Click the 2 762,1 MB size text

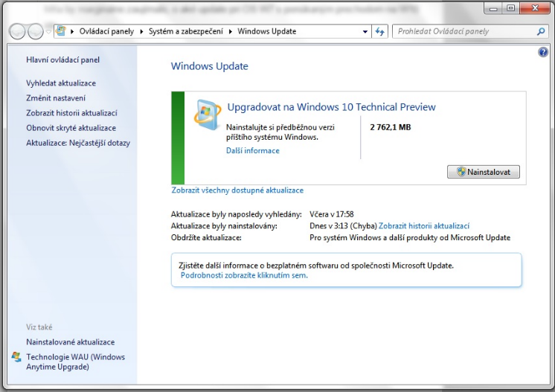coord(391,127)
